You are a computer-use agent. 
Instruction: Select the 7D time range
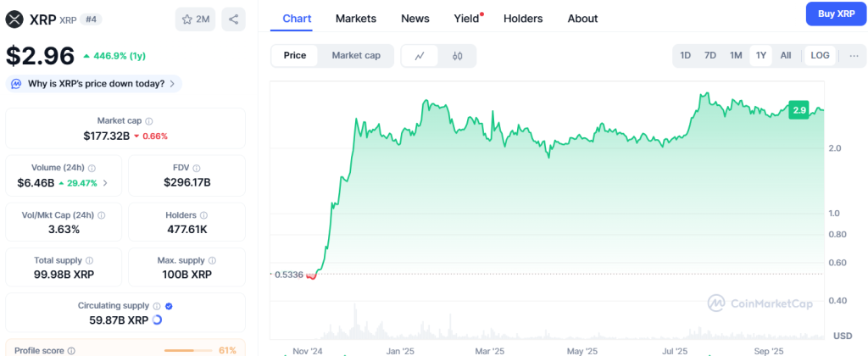pyautogui.click(x=710, y=55)
